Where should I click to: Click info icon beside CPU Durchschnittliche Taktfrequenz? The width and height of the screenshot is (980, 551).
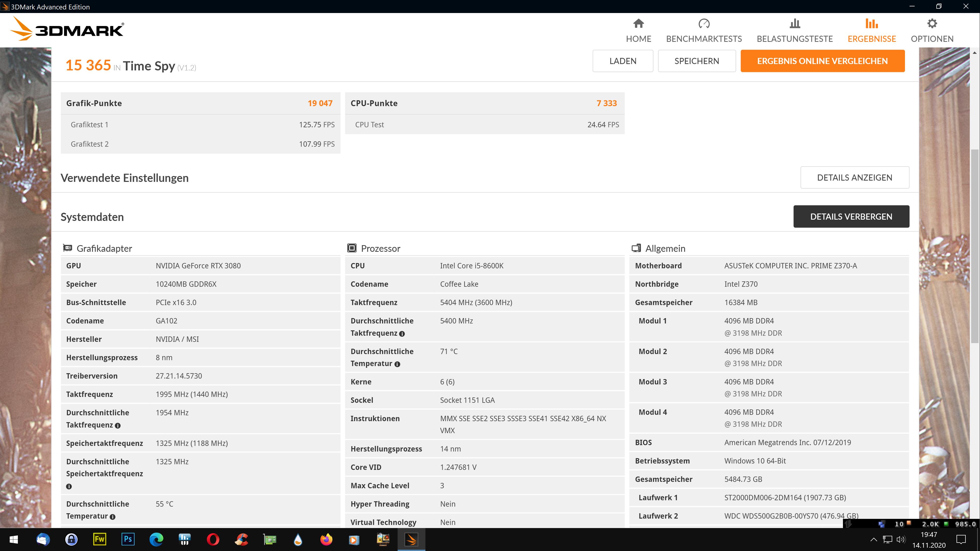click(x=402, y=334)
